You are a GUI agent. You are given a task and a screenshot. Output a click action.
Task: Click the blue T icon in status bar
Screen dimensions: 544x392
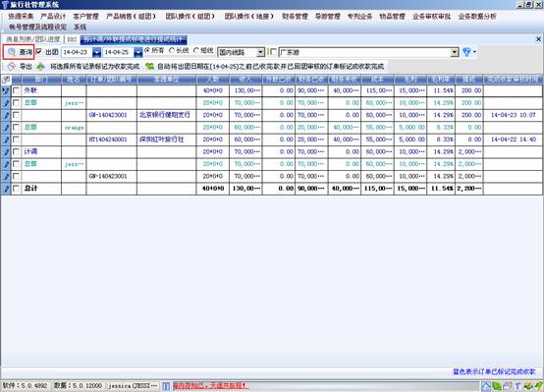pyautogui.click(x=517, y=386)
